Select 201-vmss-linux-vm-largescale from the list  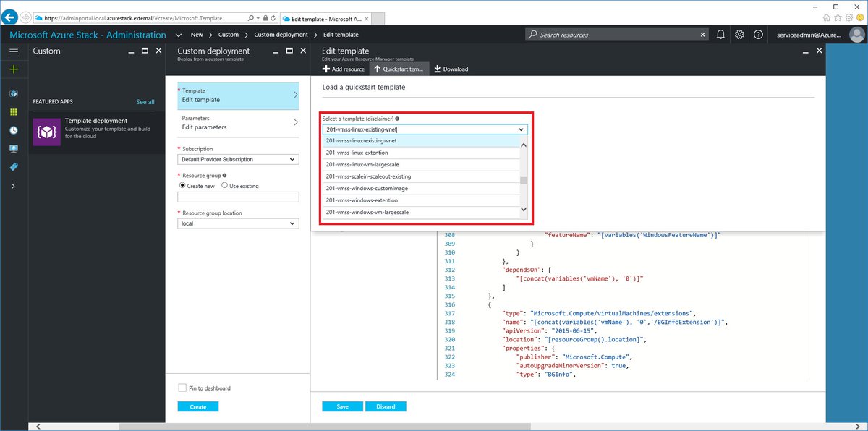[421, 165]
